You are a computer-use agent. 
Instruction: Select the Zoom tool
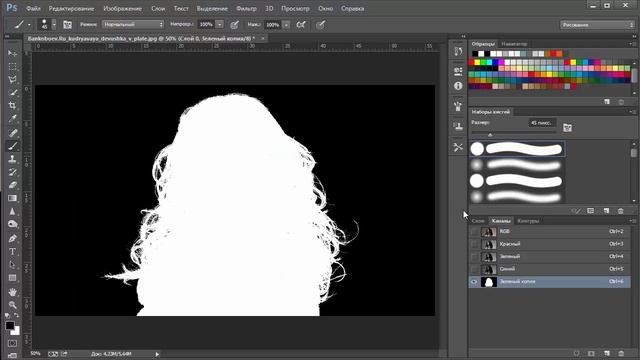coord(12,305)
